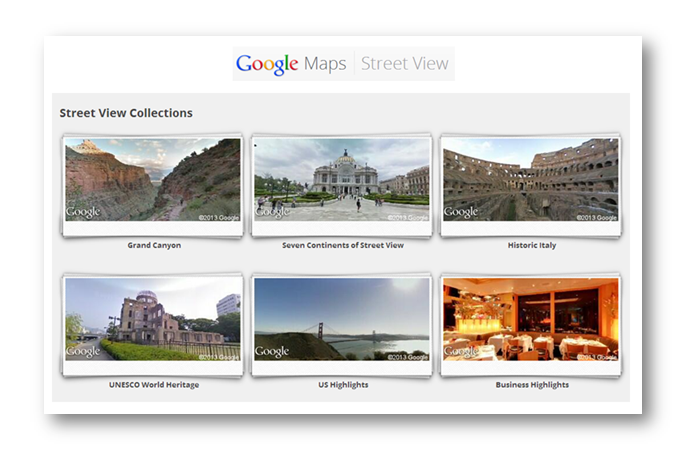Image resolution: width=689 pixels, height=459 pixels.
Task: Open the US Highlights Golden Gate thumbnail
Action: (342, 319)
